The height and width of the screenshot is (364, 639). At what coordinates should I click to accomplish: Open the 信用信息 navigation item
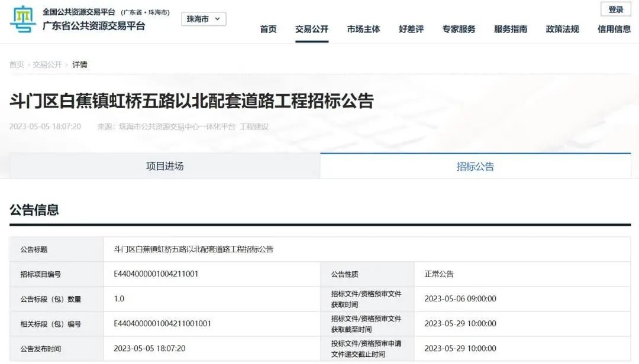point(614,29)
